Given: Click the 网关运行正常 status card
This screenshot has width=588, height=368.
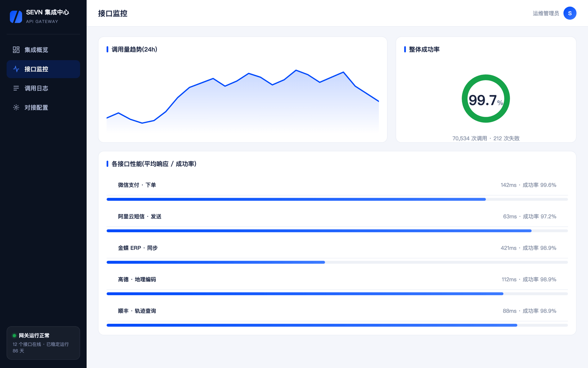Looking at the screenshot, I should (43, 343).
